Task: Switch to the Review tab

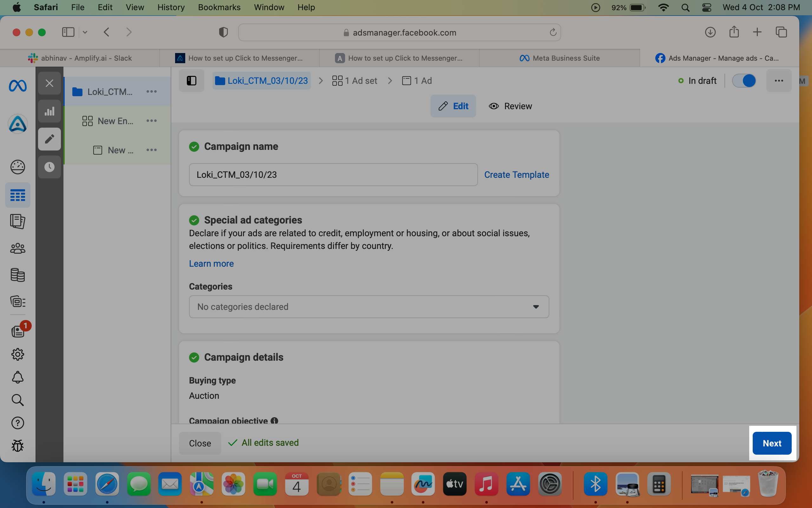Action: [x=510, y=106]
